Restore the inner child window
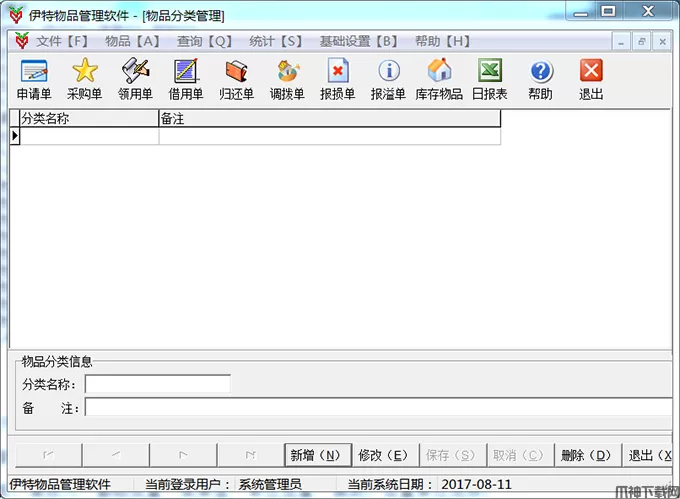This screenshot has height=499, width=680. tap(641, 42)
